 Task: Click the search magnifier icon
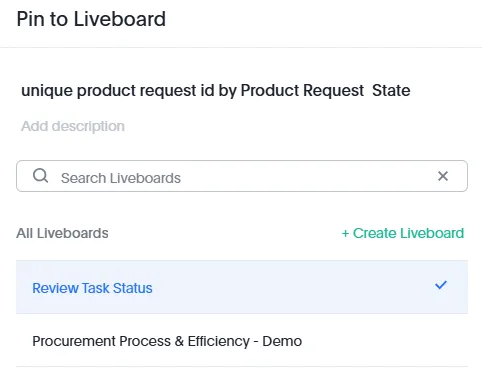[x=41, y=176]
